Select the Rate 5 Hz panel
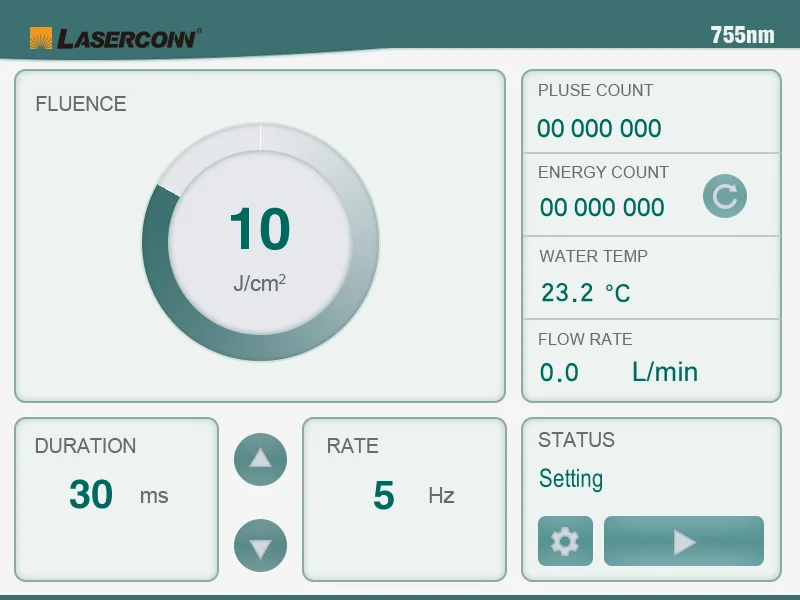 tap(404, 498)
